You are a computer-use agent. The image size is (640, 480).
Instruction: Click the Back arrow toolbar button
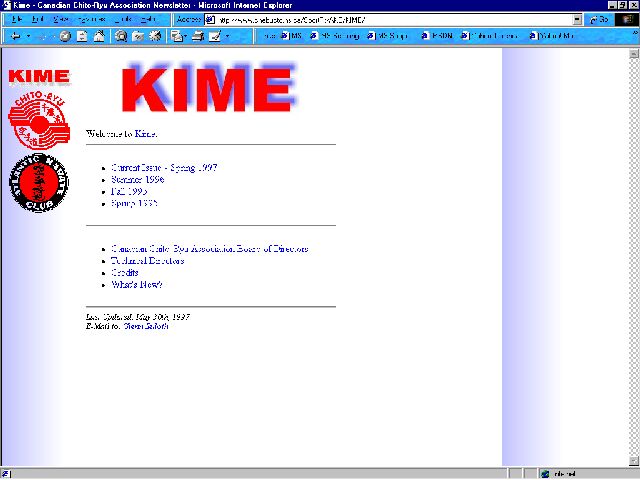[x=12, y=36]
